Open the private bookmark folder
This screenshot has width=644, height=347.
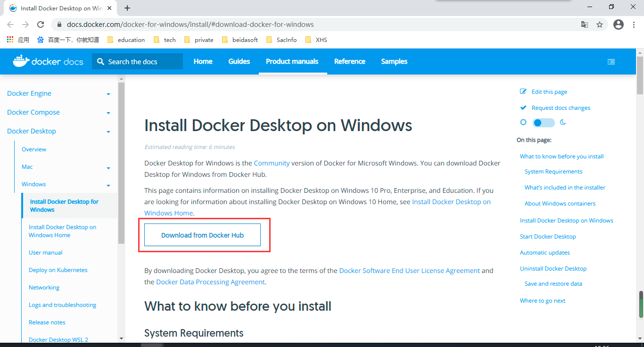click(x=198, y=40)
